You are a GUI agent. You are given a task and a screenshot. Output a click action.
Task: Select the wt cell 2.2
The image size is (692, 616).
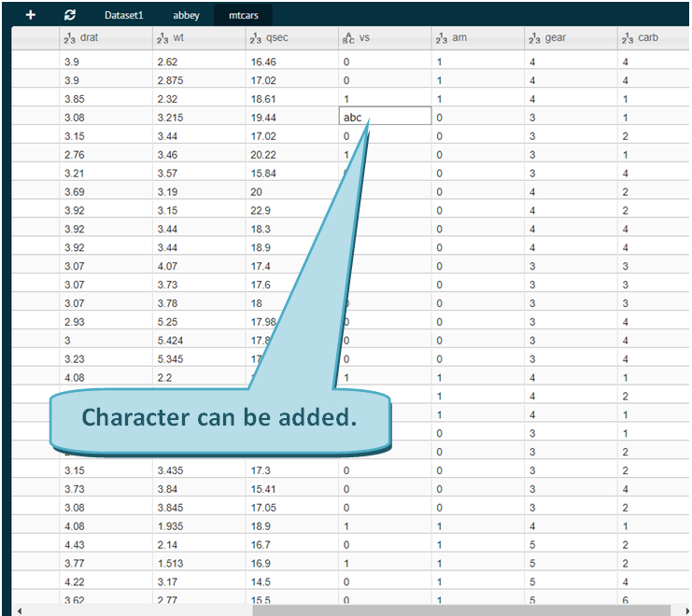[199, 377]
